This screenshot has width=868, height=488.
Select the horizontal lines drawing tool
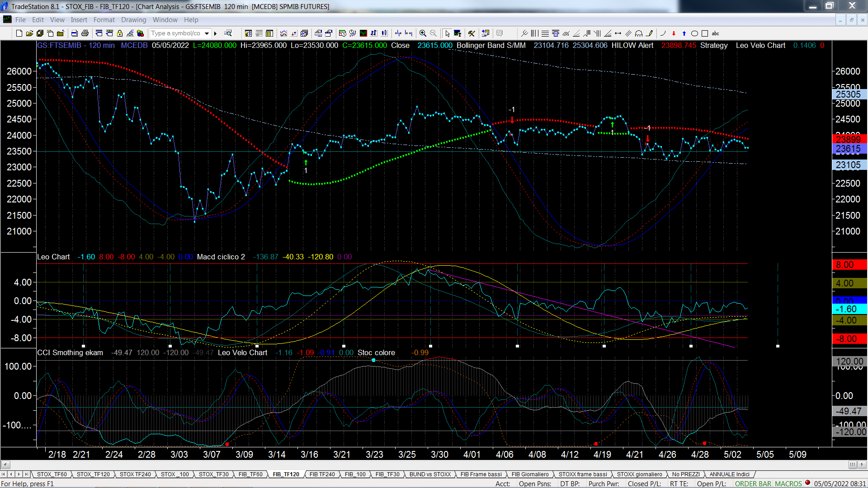545,33
